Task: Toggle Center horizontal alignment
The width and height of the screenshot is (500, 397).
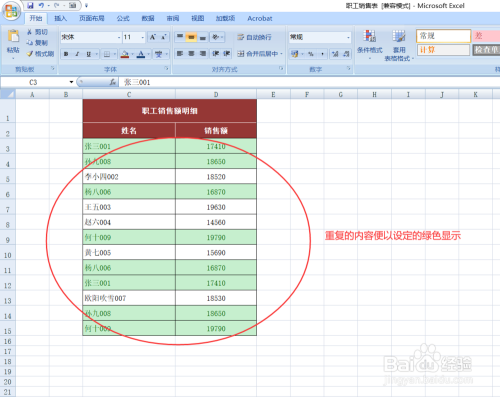Action: pyautogui.click(x=191, y=53)
